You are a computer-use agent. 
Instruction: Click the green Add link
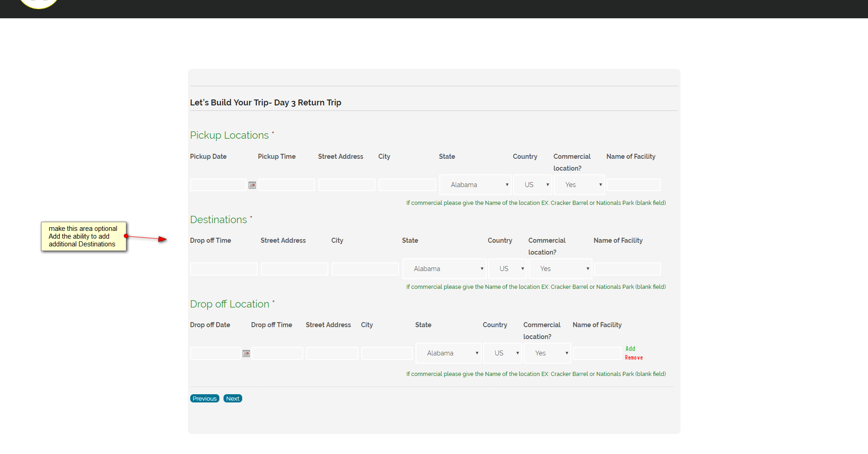tap(630, 349)
